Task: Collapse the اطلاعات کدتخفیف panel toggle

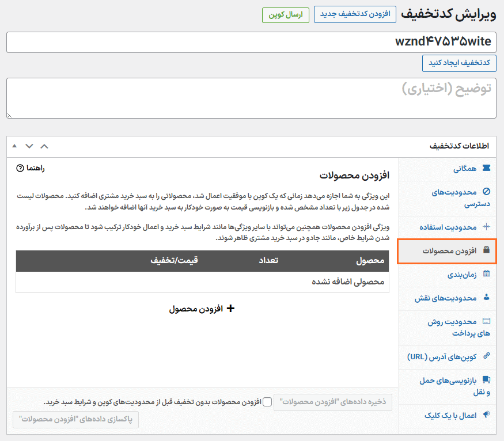Action: coord(14,146)
